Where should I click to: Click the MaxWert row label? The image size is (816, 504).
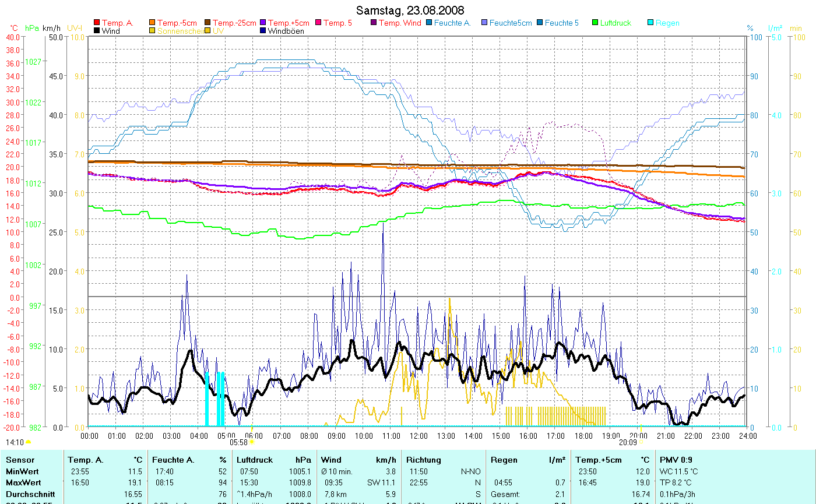(22, 482)
